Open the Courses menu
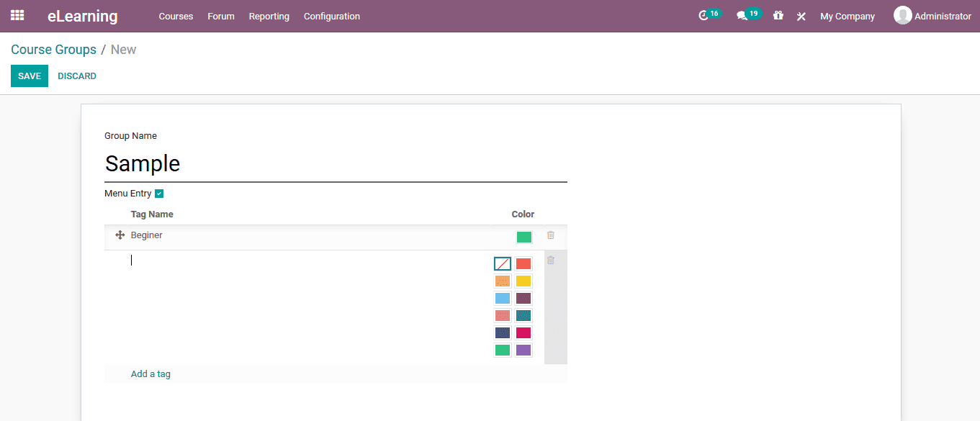Image resolution: width=980 pixels, height=421 pixels. [x=176, y=16]
